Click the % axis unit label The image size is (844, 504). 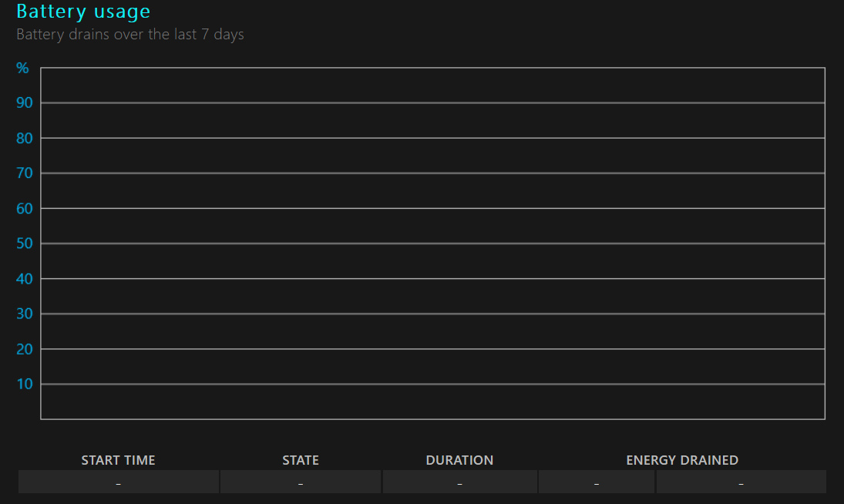point(22,69)
